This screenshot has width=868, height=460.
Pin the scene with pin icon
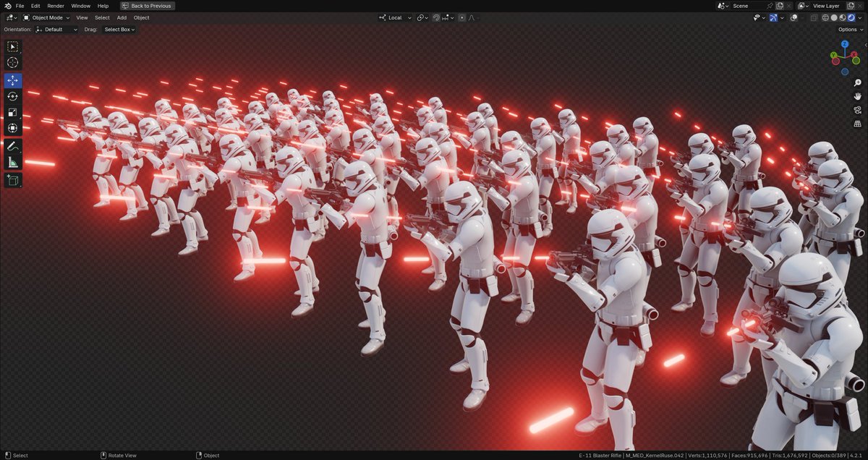coord(770,6)
